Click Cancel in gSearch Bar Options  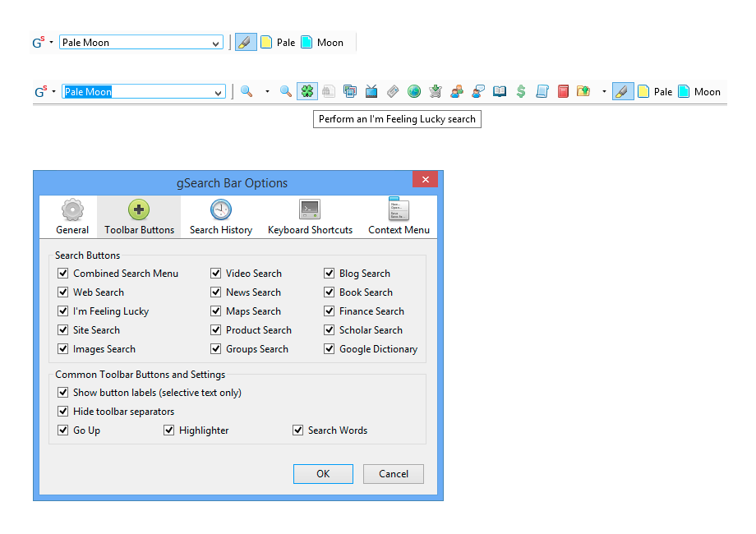pyautogui.click(x=394, y=474)
